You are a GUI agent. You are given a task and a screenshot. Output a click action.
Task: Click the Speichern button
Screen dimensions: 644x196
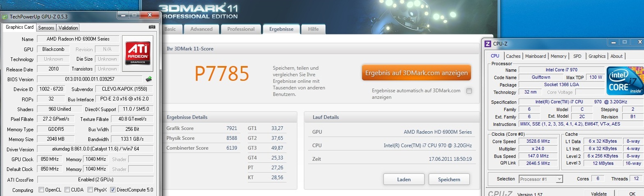point(449,180)
